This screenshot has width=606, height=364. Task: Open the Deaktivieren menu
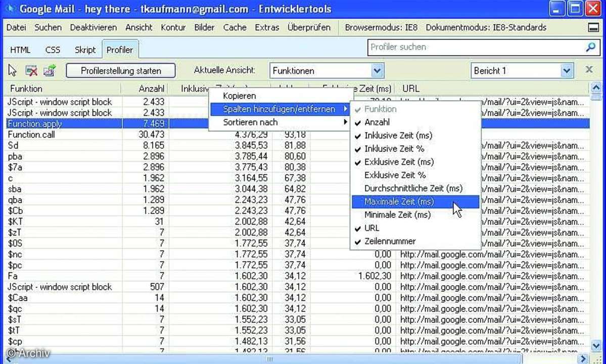click(93, 27)
